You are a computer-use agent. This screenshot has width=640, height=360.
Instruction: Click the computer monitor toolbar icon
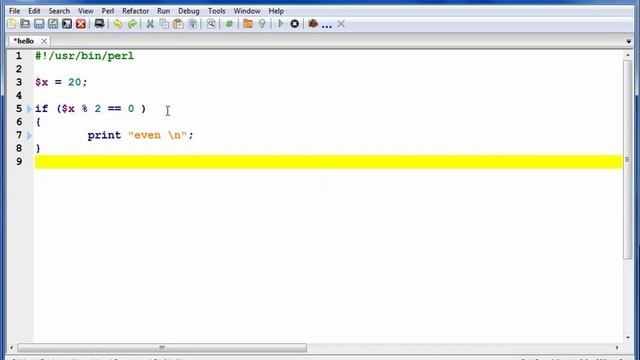(99, 24)
